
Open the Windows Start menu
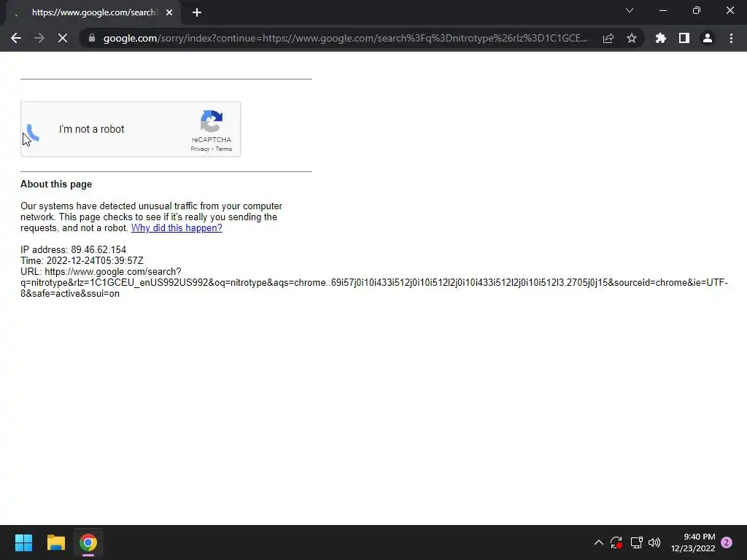23,542
